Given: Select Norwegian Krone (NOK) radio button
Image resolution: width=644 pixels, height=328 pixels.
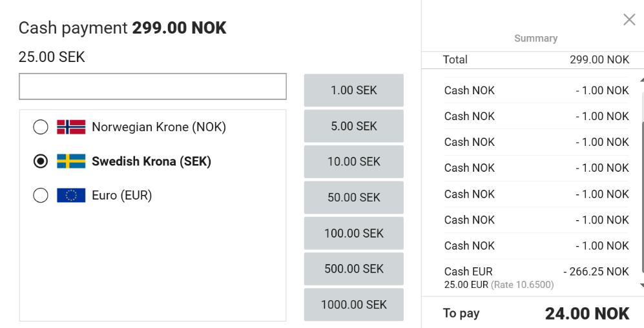Looking at the screenshot, I should [x=41, y=127].
